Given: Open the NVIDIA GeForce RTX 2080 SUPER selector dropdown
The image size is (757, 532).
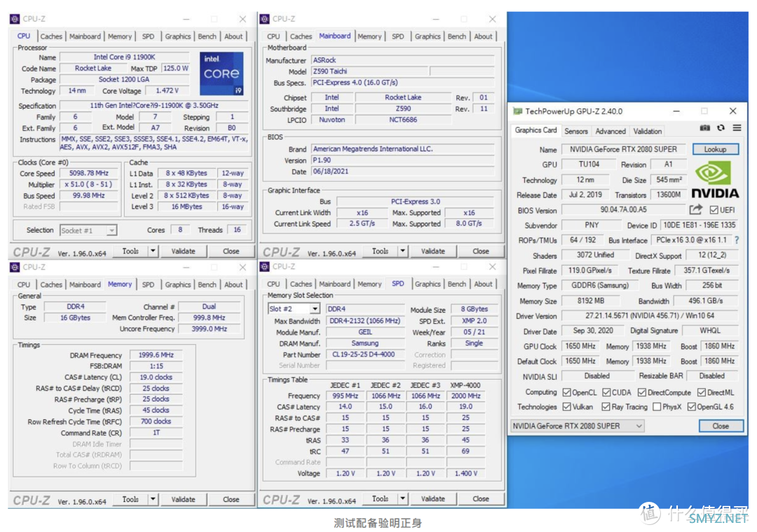Looking at the screenshot, I should [578, 425].
